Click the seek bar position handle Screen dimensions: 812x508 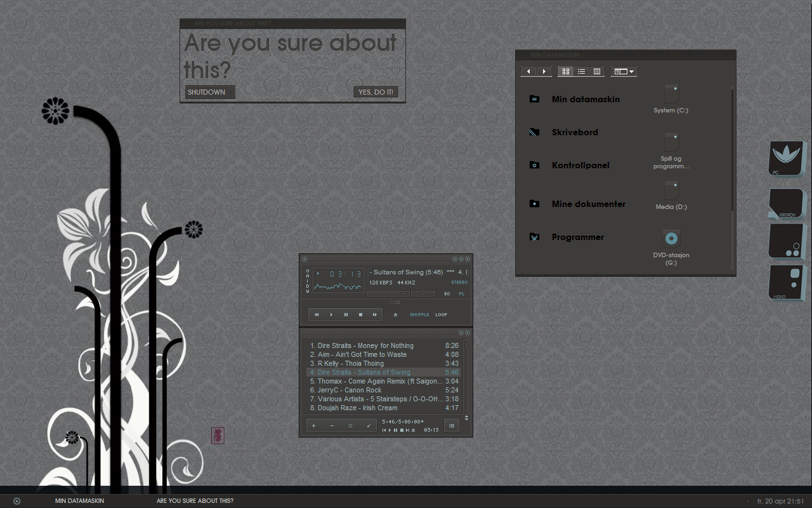pos(395,302)
